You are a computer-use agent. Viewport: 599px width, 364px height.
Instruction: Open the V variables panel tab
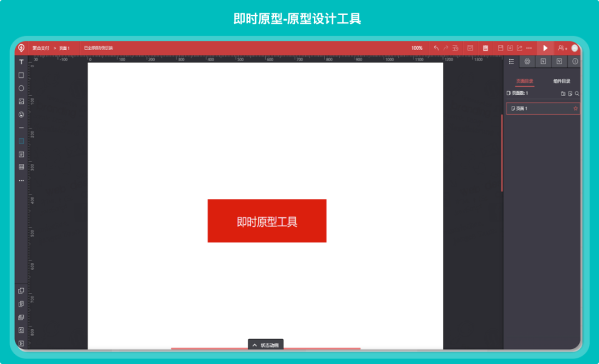(559, 62)
